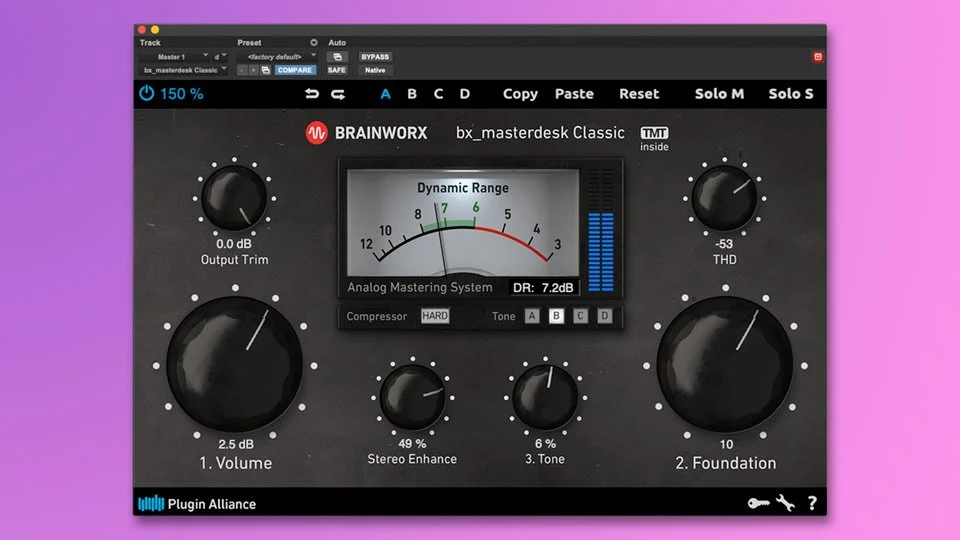Toggle the Compressor HARD mode
This screenshot has width=960, height=540.
click(435, 316)
